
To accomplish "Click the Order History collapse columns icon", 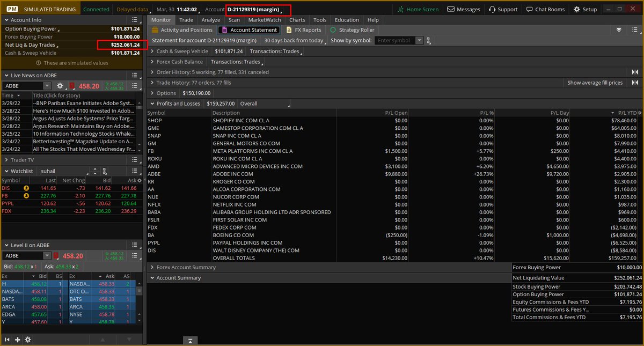I will tap(635, 72).
